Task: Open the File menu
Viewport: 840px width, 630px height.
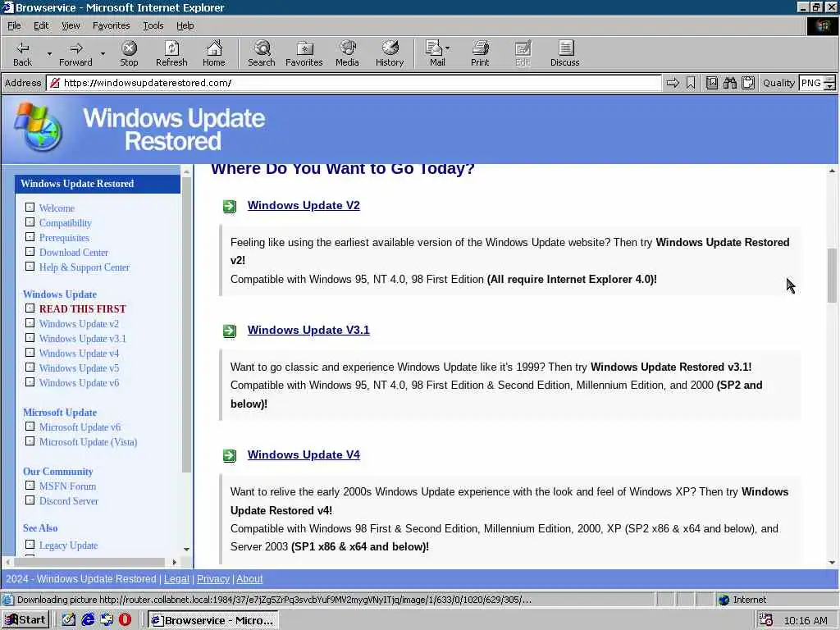Action: [14, 25]
